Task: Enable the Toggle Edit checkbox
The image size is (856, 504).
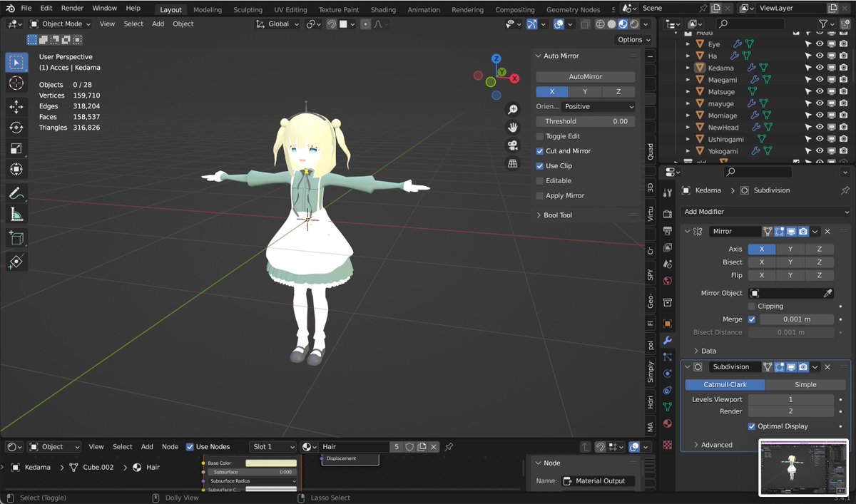Action: click(x=540, y=136)
